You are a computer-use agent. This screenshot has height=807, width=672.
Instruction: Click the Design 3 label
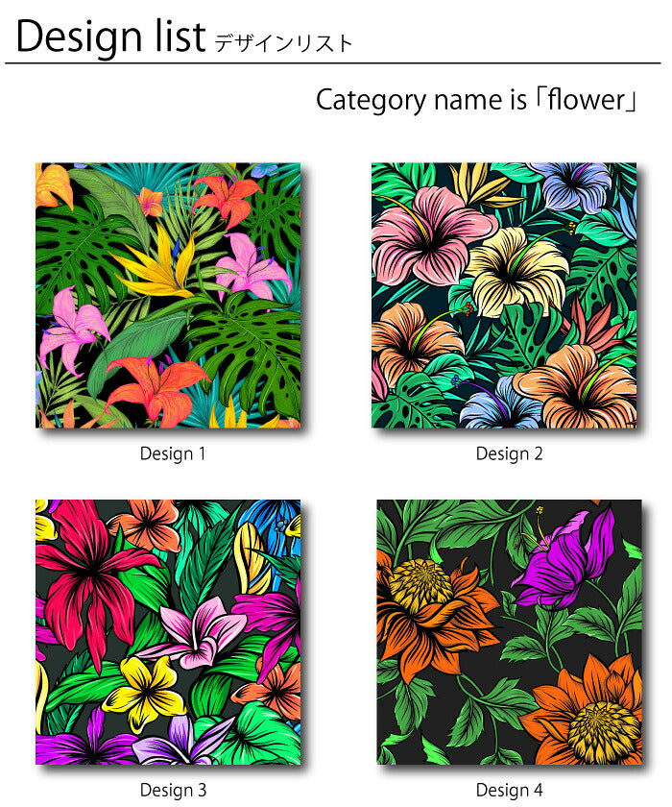coord(173,790)
